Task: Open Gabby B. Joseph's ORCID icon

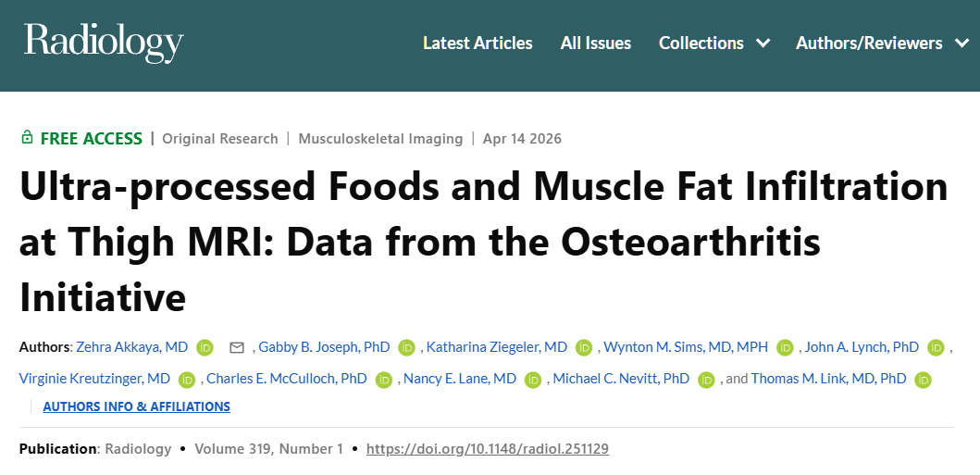Action: coord(407,347)
